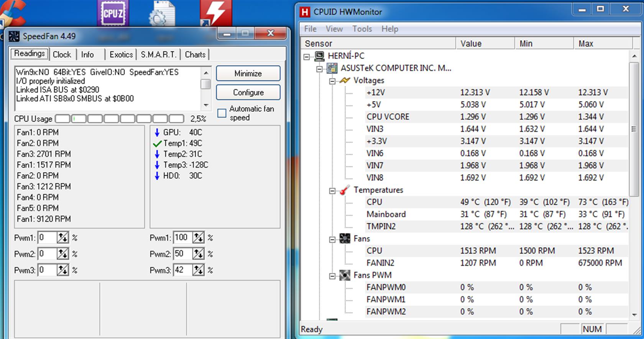Select the HERNÍ-PC computer icon
The height and width of the screenshot is (339, 644).
[319, 56]
